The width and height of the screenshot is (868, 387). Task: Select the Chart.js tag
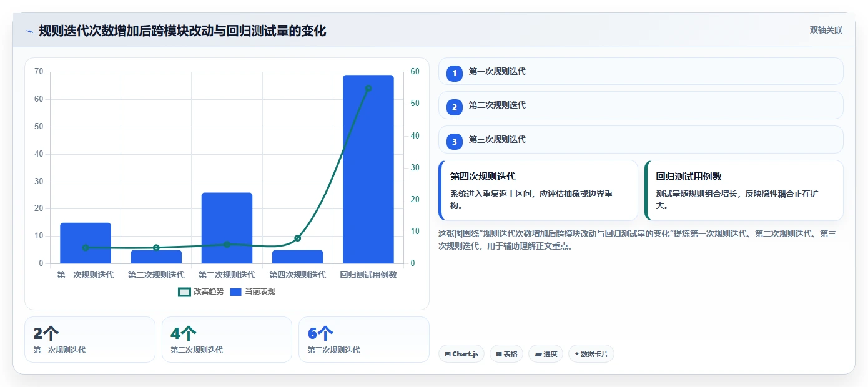pyautogui.click(x=461, y=354)
